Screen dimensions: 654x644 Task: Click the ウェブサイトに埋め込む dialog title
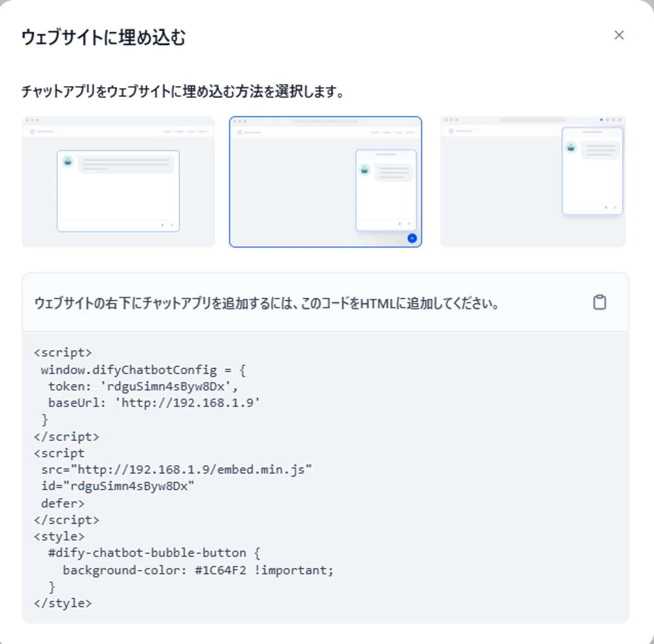(104, 38)
